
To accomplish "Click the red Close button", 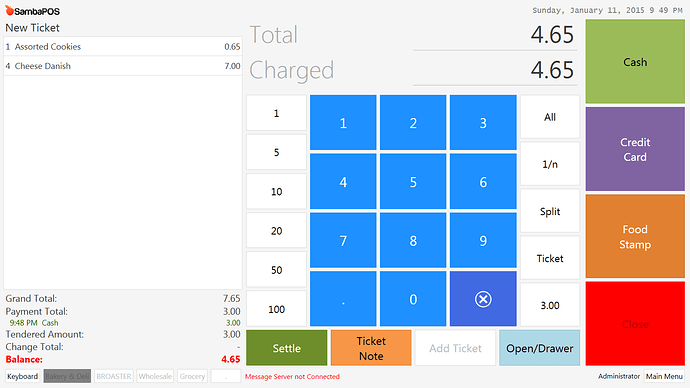I will (635, 324).
